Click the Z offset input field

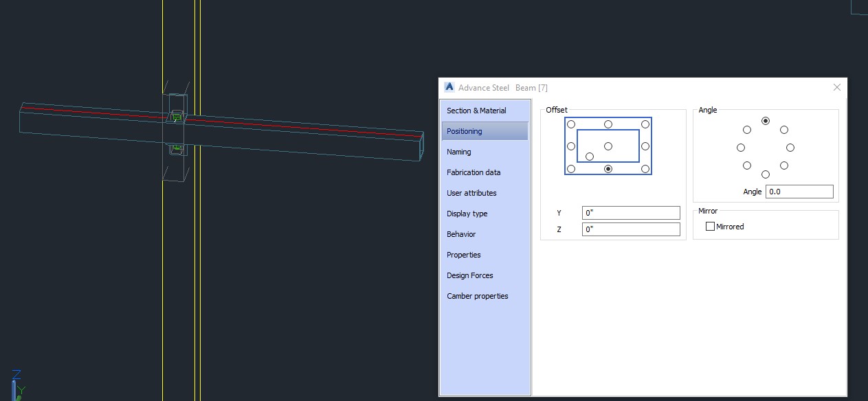pos(630,229)
